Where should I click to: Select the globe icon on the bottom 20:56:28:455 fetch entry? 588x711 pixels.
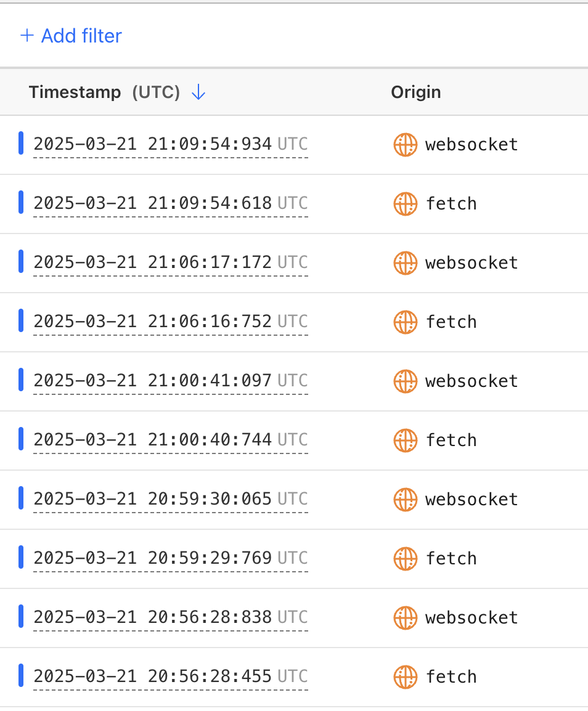pyautogui.click(x=405, y=676)
